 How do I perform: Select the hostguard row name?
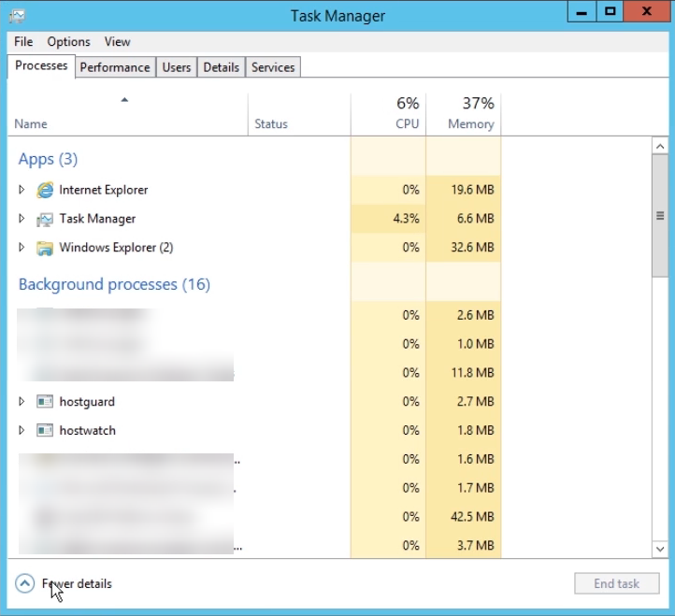(x=87, y=402)
